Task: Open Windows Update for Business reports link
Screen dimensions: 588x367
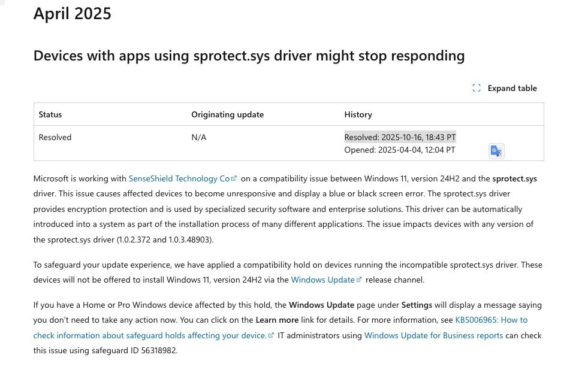Action: click(x=433, y=335)
